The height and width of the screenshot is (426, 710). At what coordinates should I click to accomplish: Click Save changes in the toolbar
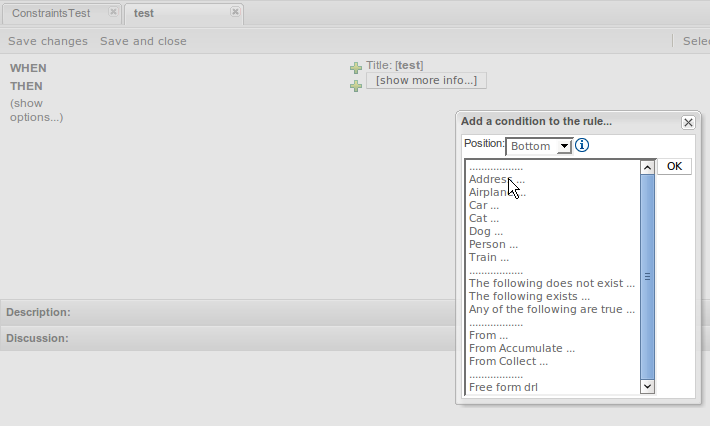[48, 41]
